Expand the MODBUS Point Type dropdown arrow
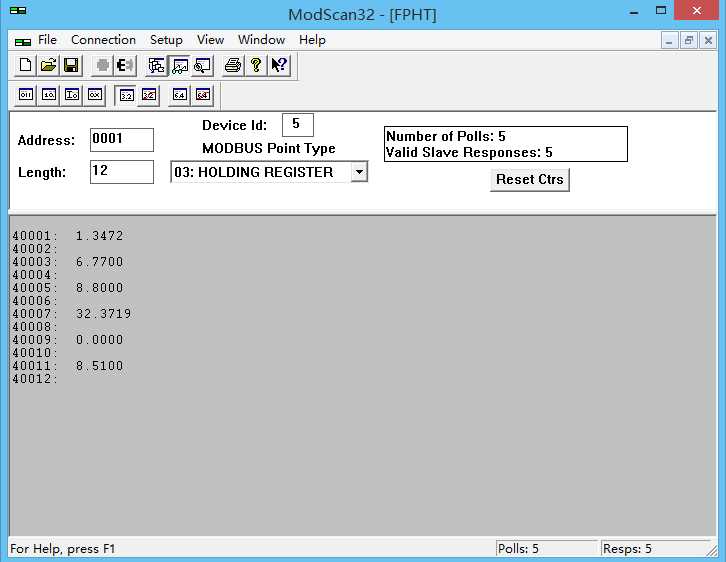Screen dimensions: 726x562 pos(359,172)
